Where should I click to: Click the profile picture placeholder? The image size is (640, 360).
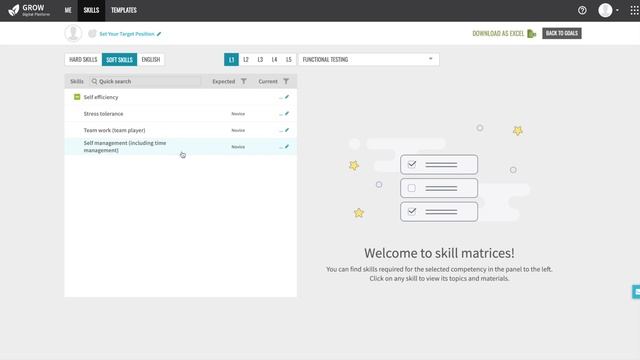pos(73,33)
